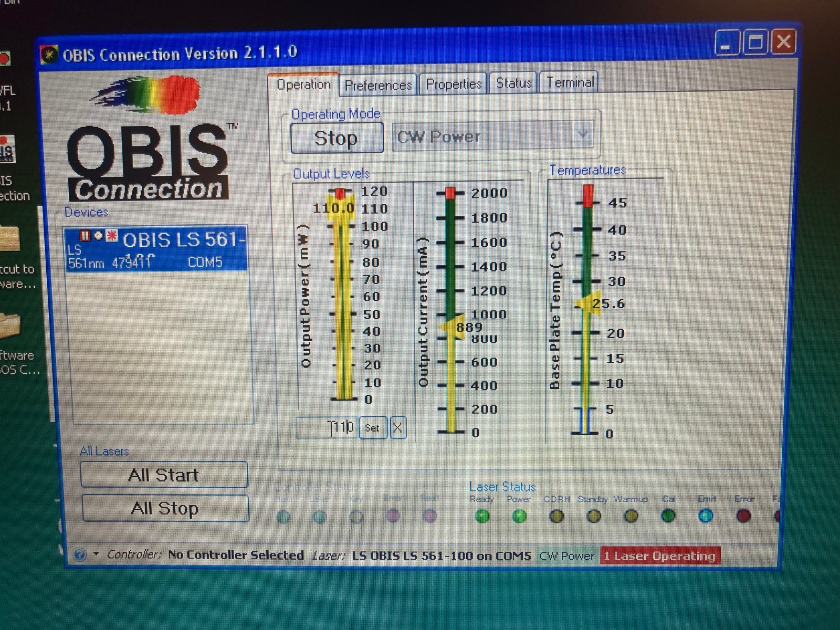Viewport: 840px width, 630px height.
Task: Click the OBIS Connection title bar app icon
Action: tap(50, 55)
